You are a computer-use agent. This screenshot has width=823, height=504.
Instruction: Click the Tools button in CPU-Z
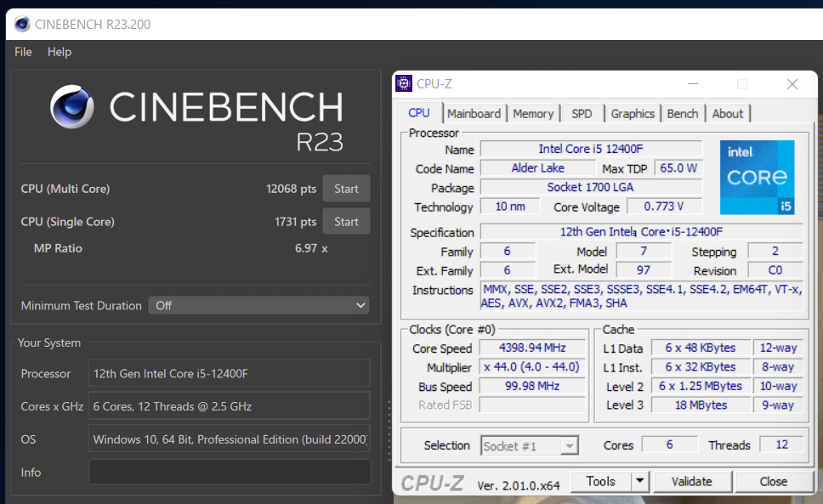[x=600, y=481]
